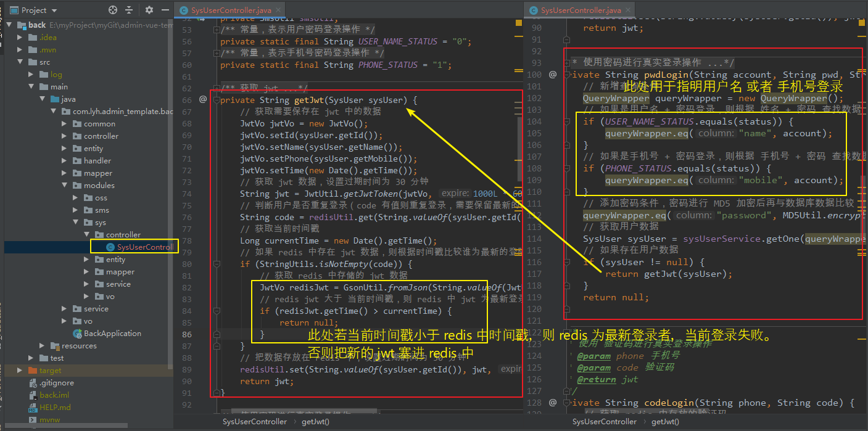
Task: Select the sms package
Action: point(102,210)
